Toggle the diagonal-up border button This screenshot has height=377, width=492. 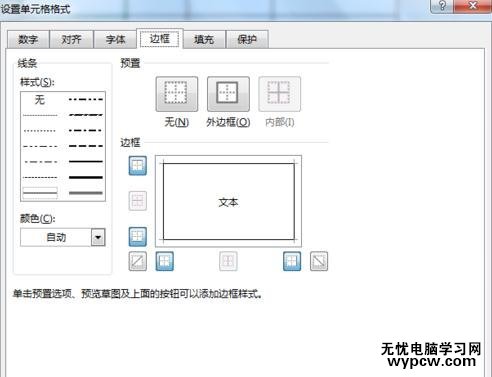point(137,261)
